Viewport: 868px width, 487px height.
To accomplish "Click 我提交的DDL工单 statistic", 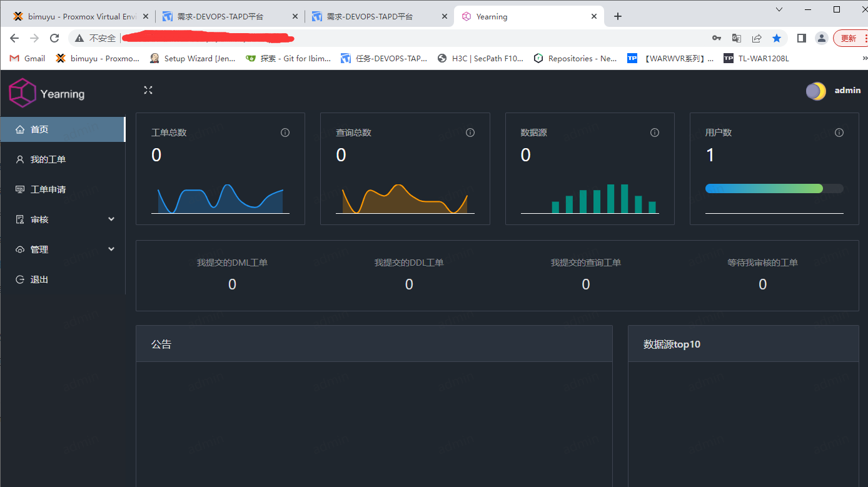I will pyautogui.click(x=409, y=274).
